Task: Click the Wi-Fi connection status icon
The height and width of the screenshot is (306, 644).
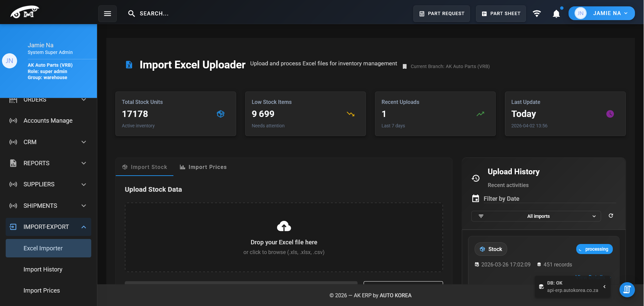Action: [x=537, y=14]
